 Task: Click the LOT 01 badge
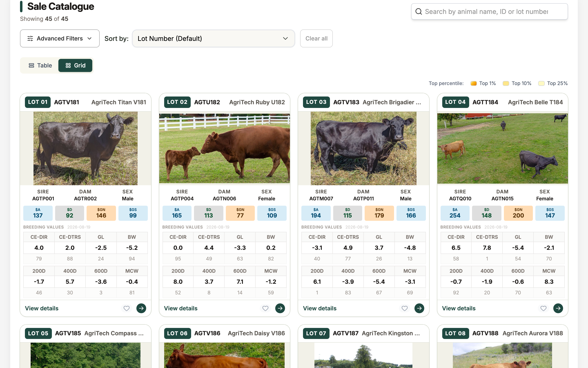tap(38, 102)
